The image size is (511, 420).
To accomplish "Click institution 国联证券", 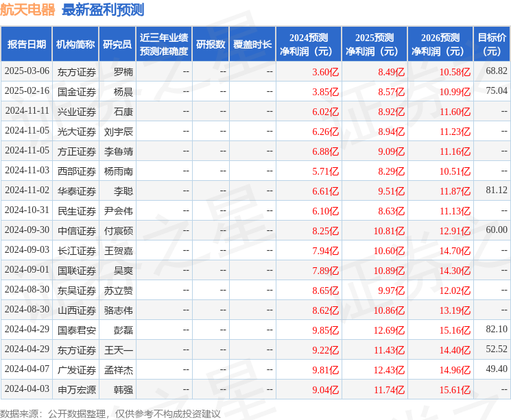I will [x=77, y=271].
